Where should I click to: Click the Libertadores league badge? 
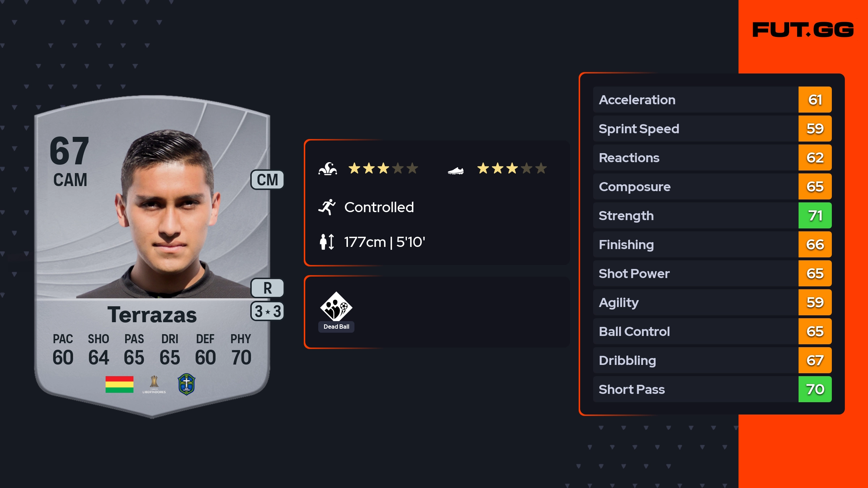pyautogui.click(x=154, y=384)
